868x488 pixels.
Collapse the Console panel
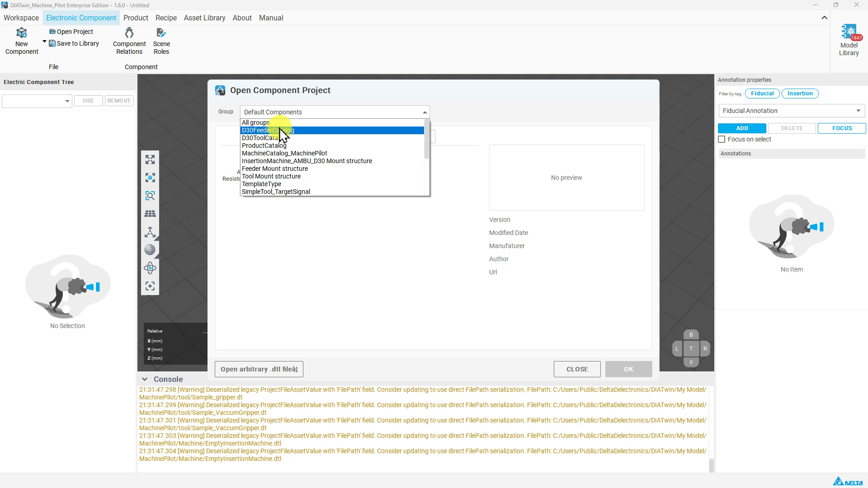point(144,379)
